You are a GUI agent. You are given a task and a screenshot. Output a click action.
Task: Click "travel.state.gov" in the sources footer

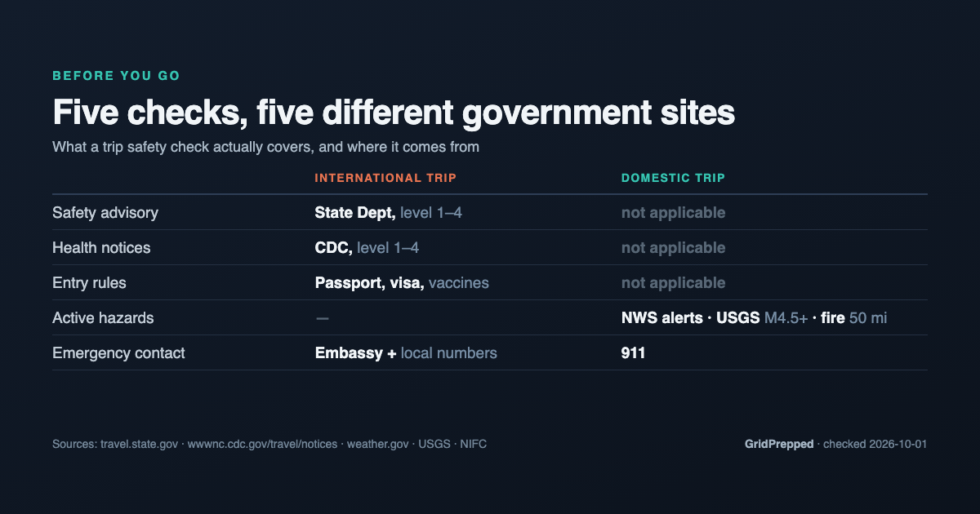(139, 445)
